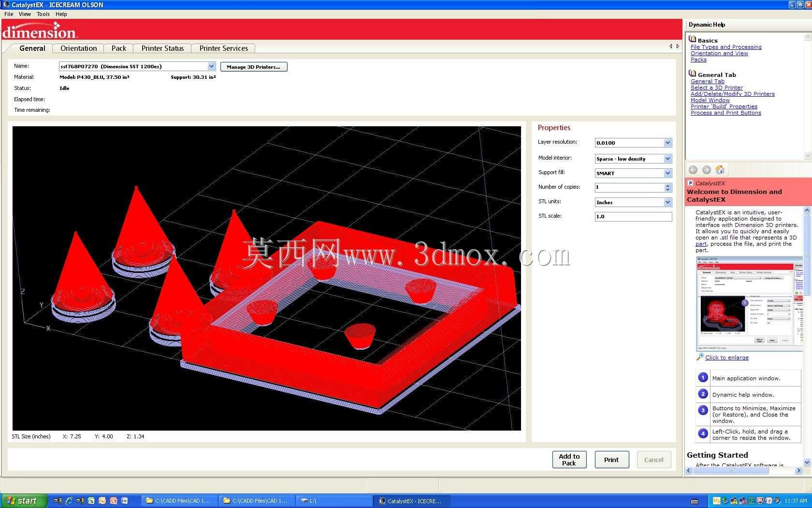Click the 'part' hyperlink in help text

point(701,244)
